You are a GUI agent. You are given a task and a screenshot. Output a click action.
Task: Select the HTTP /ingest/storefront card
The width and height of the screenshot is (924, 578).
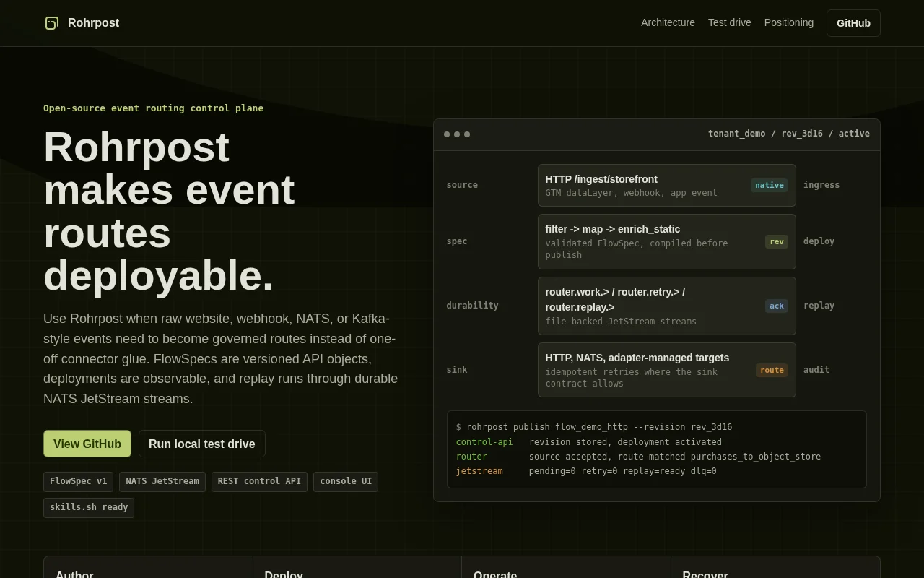(666, 185)
